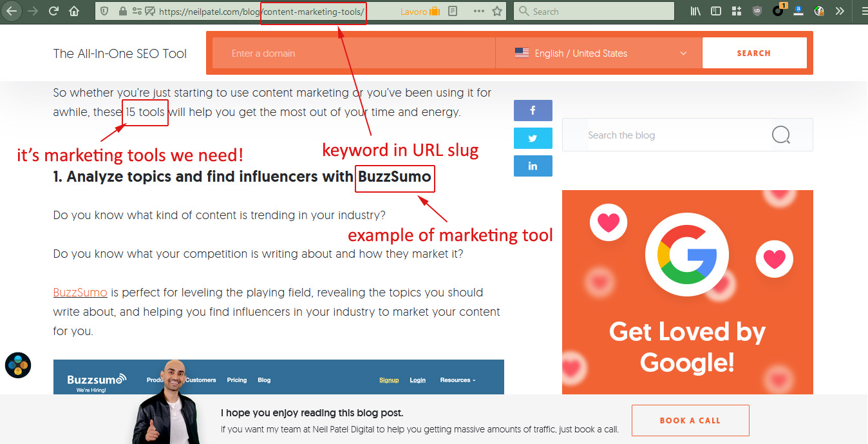
Task: Click the Lavoro container briefcase icon
Action: tap(435, 11)
